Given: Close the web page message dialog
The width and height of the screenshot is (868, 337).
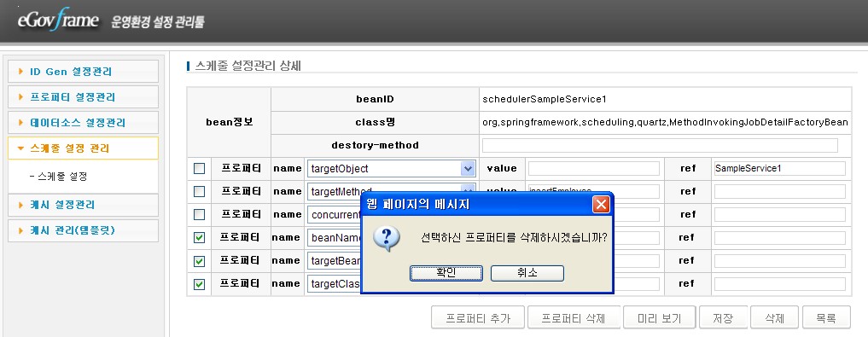Looking at the screenshot, I should pos(601,205).
